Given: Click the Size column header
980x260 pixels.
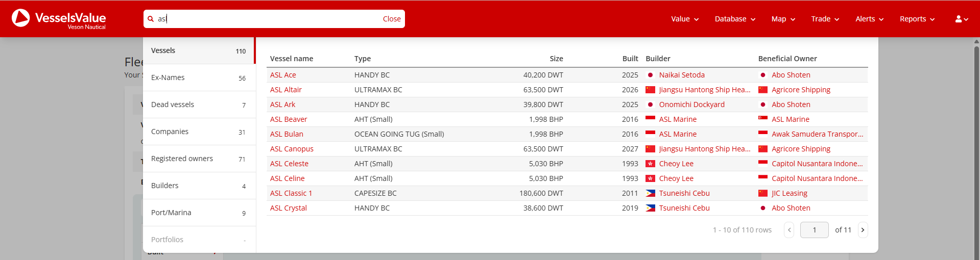Looking at the screenshot, I should click(556, 59).
